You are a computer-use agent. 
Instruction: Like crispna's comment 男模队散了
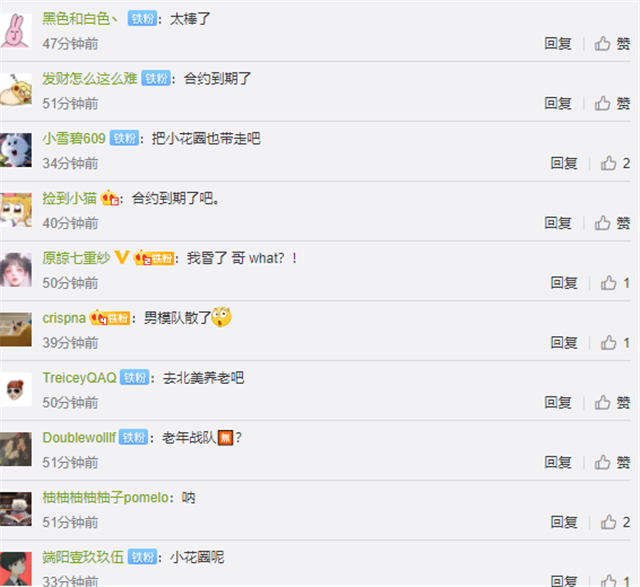pos(615,342)
